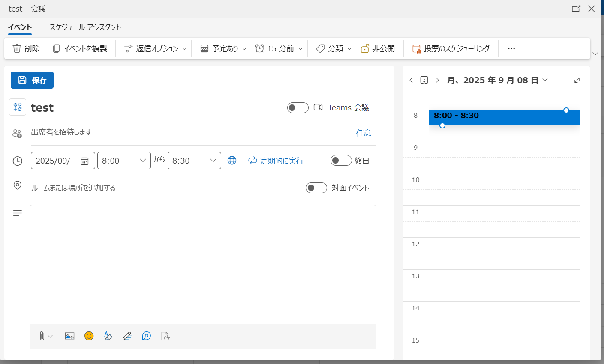Click the 定期的に実行 recurrence link
604x364 pixels.
[x=276, y=160]
